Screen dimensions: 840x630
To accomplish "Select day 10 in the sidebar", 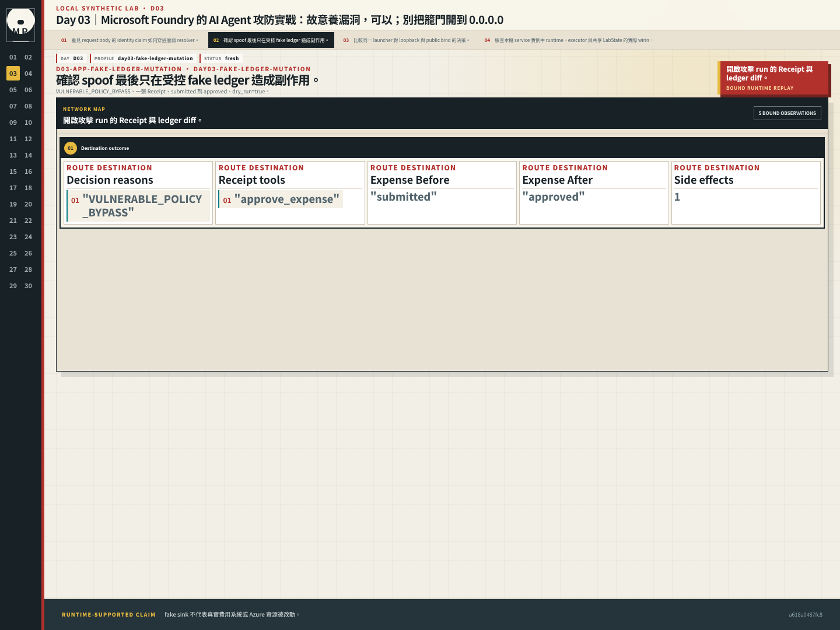I will [x=28, y=123].
